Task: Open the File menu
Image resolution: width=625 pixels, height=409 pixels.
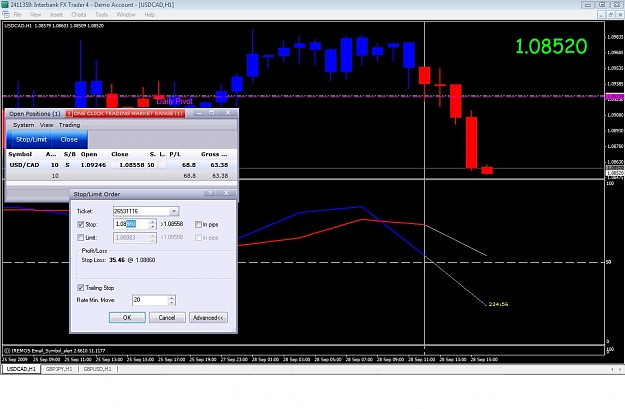Action: (x=17, y=15)
